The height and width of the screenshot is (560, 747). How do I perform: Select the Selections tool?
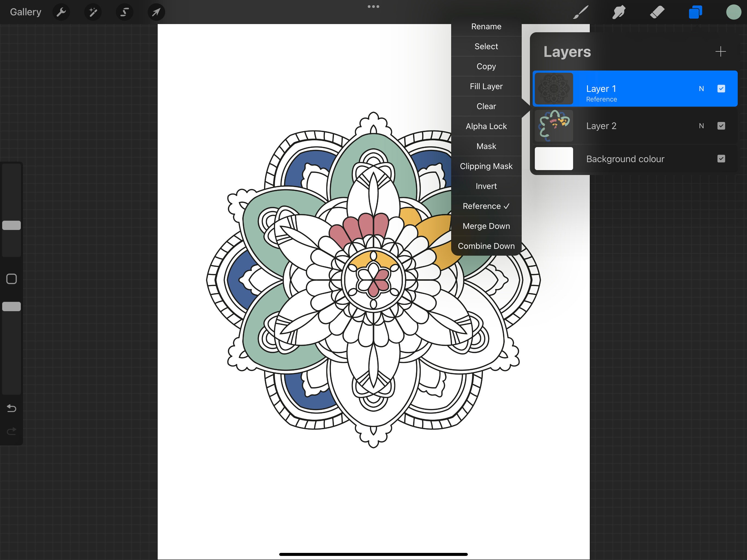tap(124, 12)
